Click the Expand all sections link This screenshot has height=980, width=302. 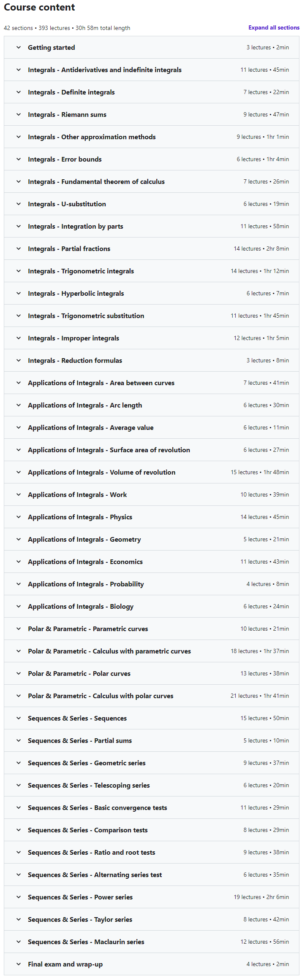274,28
